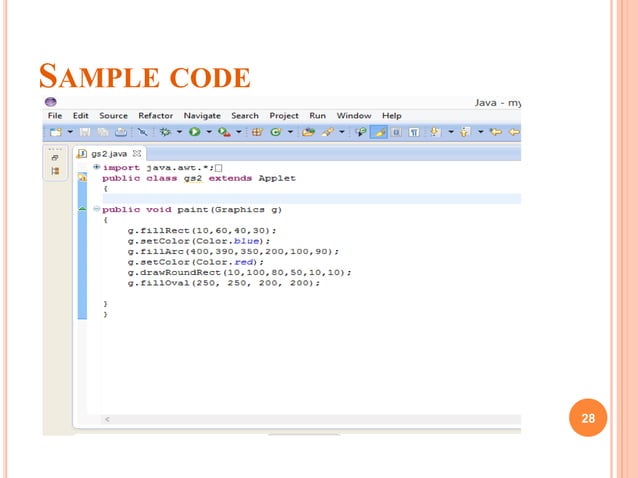Screen dimensions: 638x478
Task: Click the Run External Tools icon
Action: pyautogui.click(x=224, y=132)
